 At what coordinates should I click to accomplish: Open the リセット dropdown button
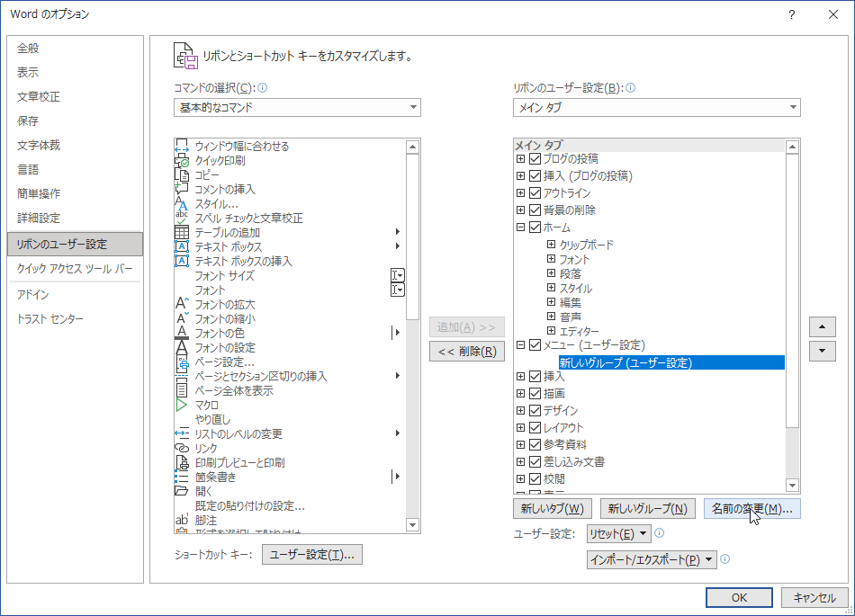tap(619, 534)
